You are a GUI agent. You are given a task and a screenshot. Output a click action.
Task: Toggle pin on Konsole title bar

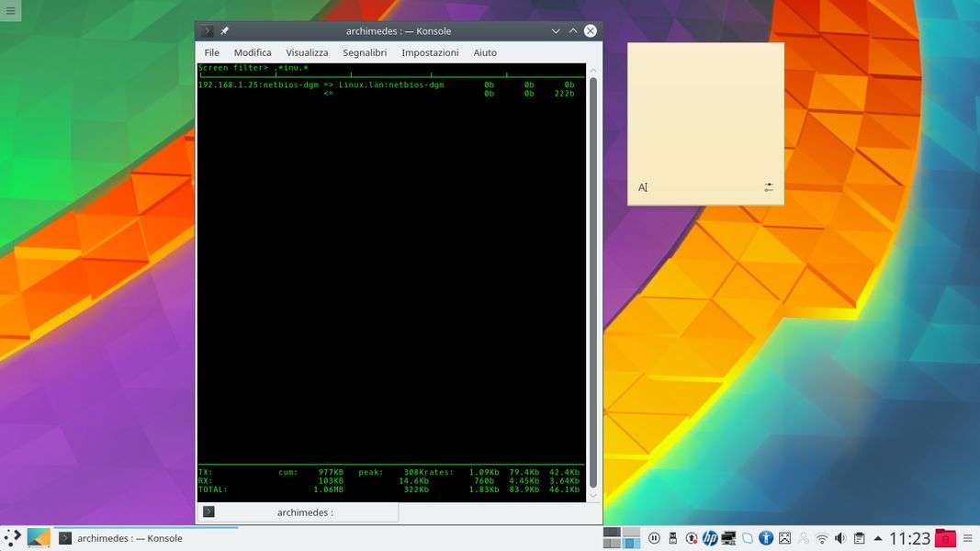tap(225, 30)
